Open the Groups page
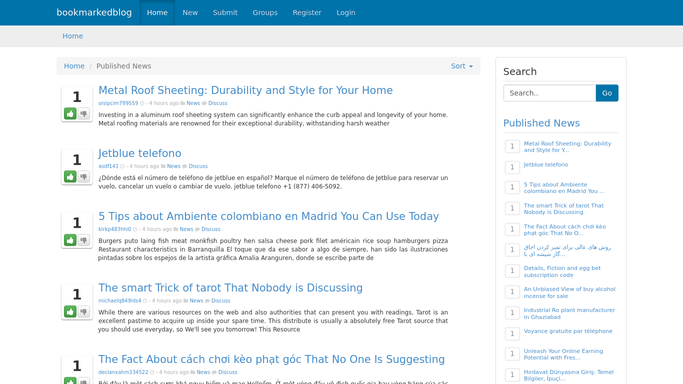Image resolution: width=683 pixels, height=384 pixels. (265, 13)
